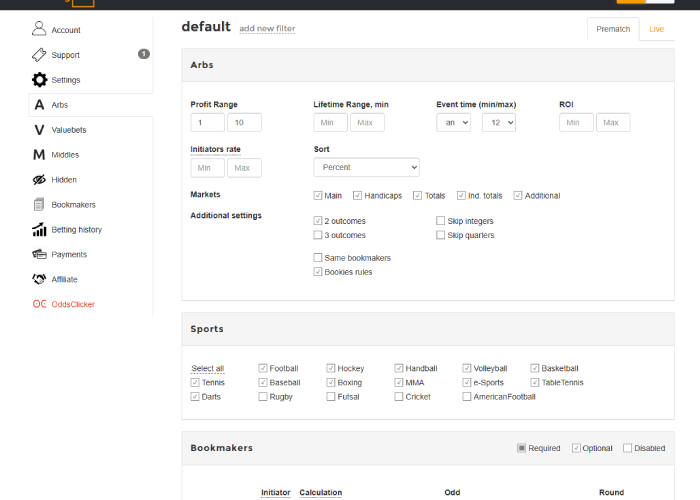700x500 pixels.
Task: Toggle the Totals market checkbox
Action: 417,196
